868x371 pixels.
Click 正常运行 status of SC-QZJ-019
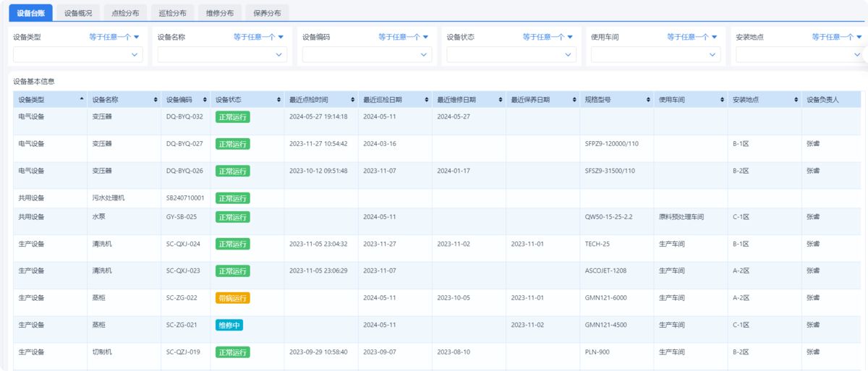[232, 352]
